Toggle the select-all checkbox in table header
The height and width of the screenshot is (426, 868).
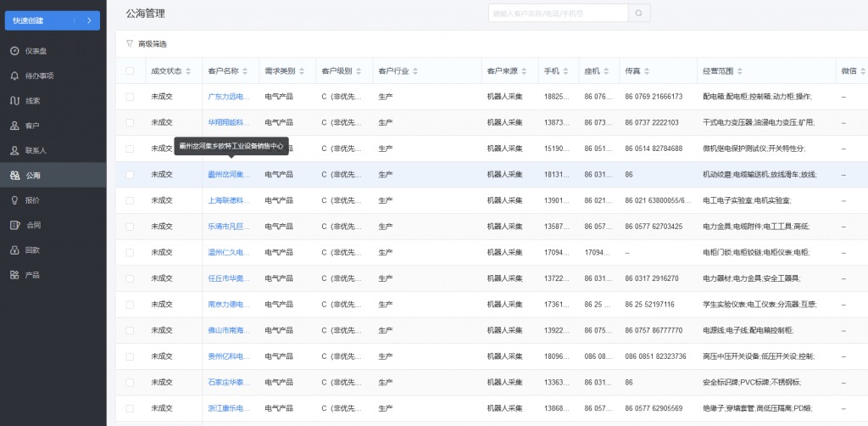130,70
